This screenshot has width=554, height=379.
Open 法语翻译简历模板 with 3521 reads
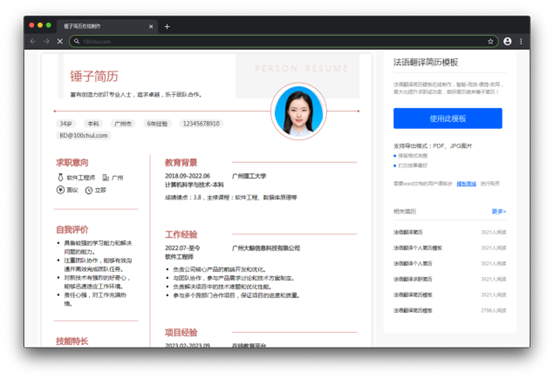coord(413,295)
